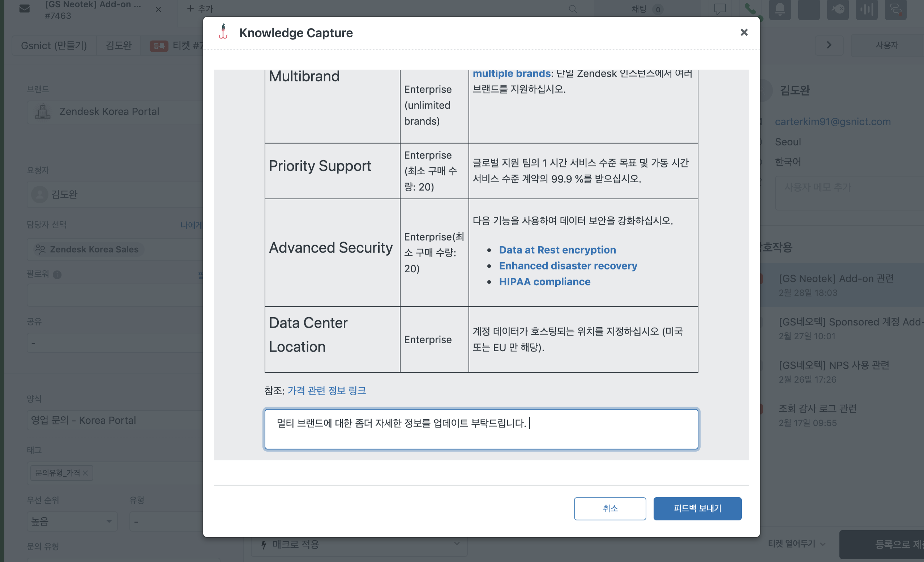
Task: Click the macro lightning bolt icon
Action: pos(264,544)
